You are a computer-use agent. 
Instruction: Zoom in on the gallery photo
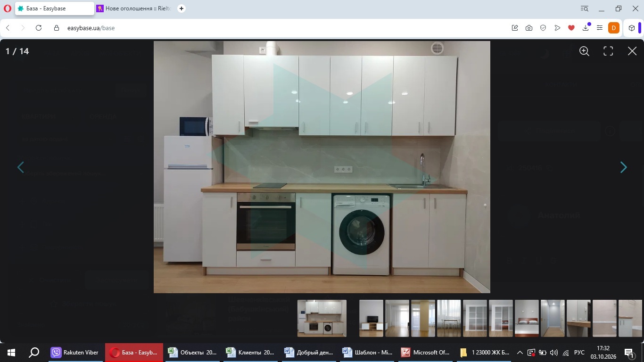point(584,51)
